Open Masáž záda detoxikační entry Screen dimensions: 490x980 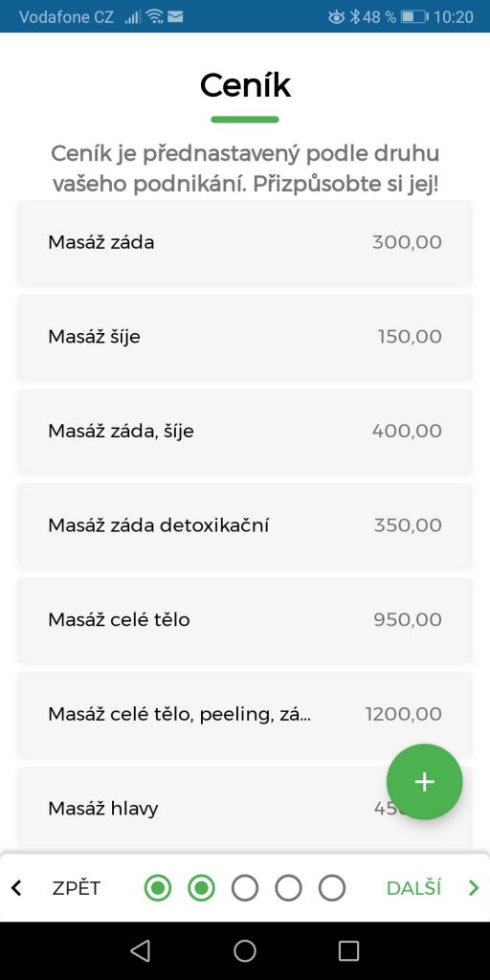coord(245,525)
